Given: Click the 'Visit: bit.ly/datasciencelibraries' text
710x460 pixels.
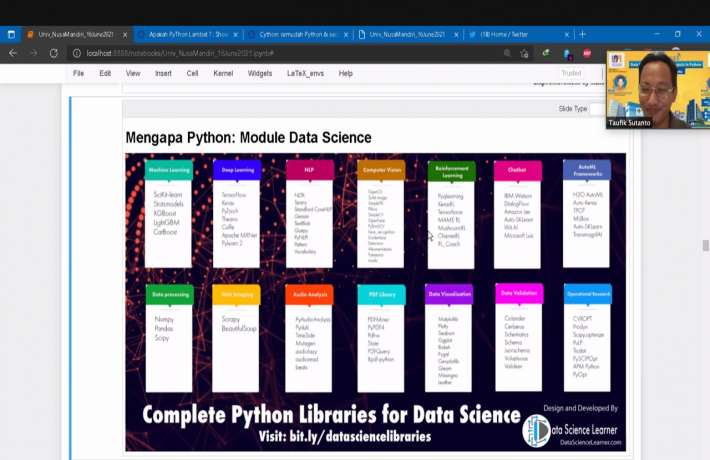Looking at the screenshot, I should point(345,436).
